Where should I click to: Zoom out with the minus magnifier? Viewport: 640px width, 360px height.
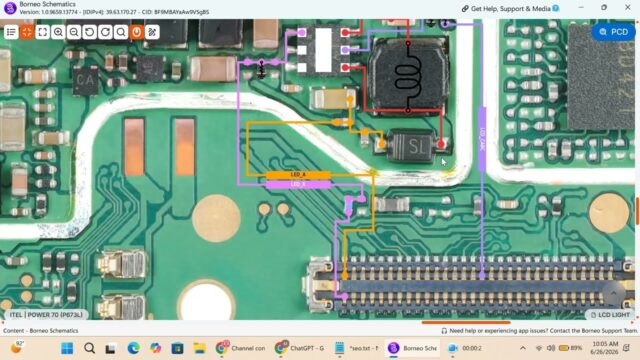coord(74,32)
